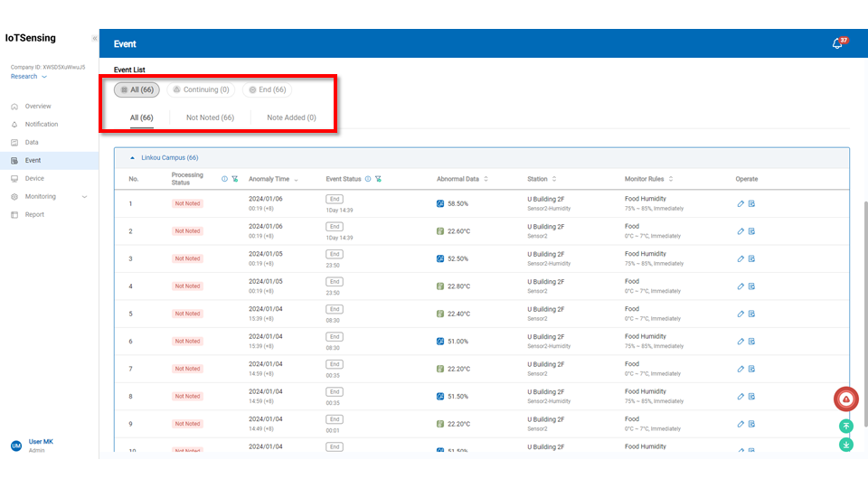Click the red alarm floating button
Image resolution: width=868 pixels, height=488 pixels.
[845, 399]
